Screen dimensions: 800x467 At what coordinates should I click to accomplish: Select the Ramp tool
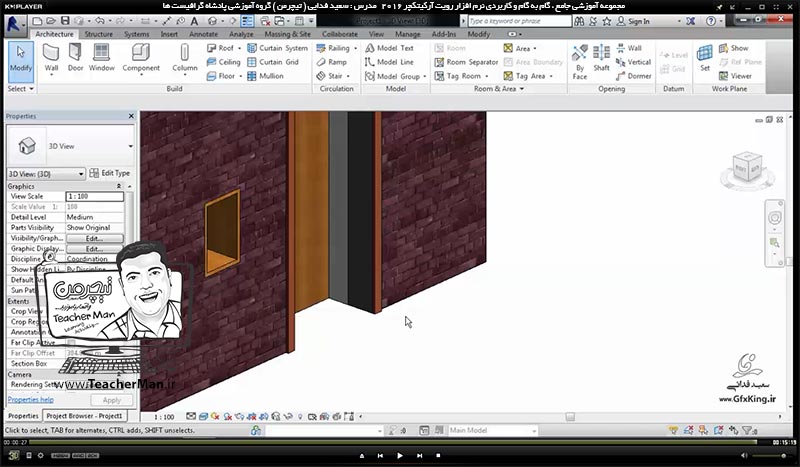(331, 62)
